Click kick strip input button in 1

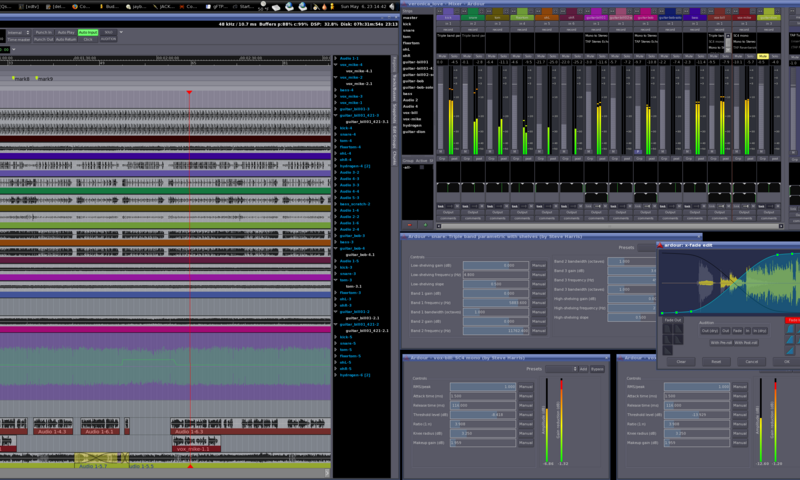448,23
